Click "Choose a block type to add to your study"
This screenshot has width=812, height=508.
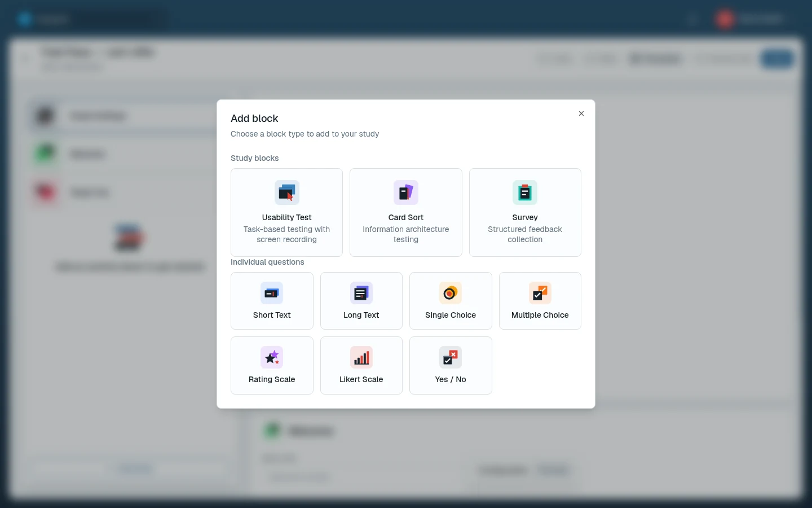tap(304, 134)
